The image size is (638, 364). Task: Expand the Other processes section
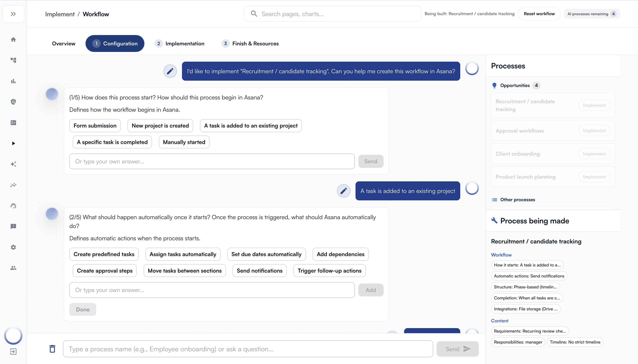pos(517,200)
